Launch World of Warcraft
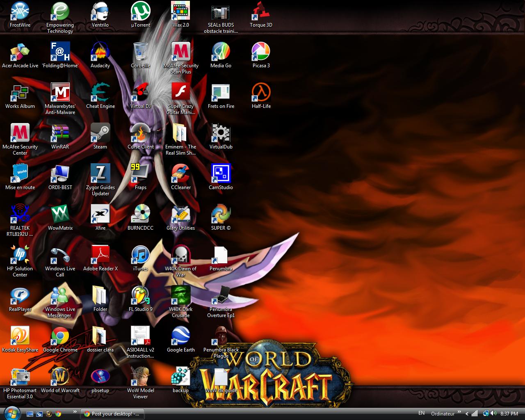The height and width of the screenshot is (420, 525). click(x=60, y=377)
